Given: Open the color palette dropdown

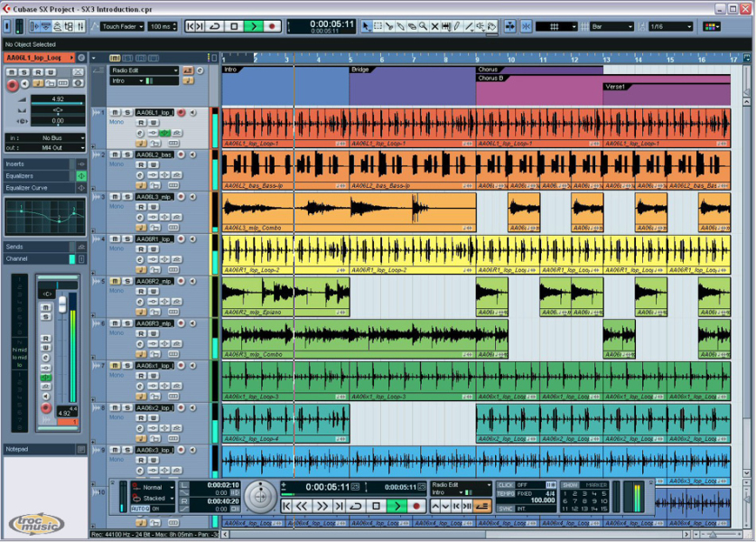Looking at the screenshot, I should coord(712,26).
